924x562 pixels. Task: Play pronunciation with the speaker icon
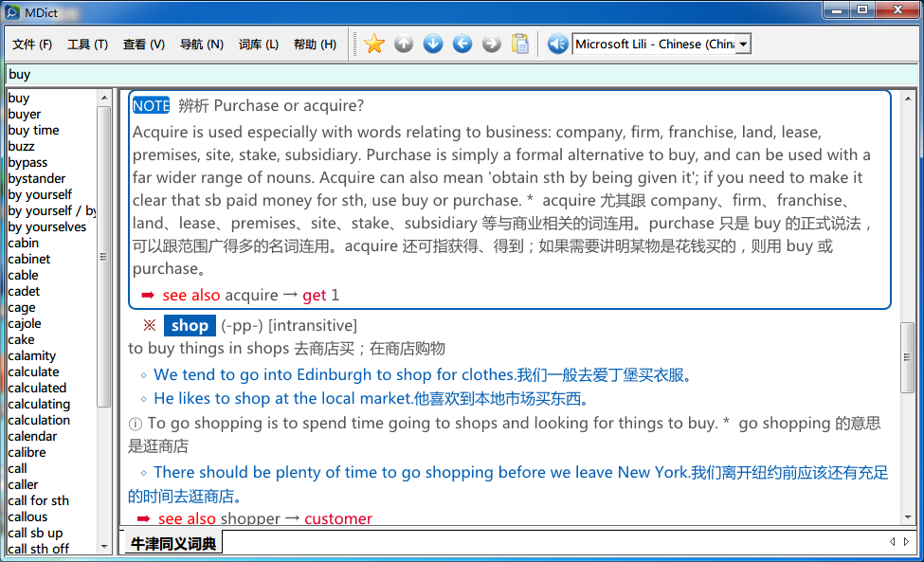pyautogui.click(x=557, y=44)
